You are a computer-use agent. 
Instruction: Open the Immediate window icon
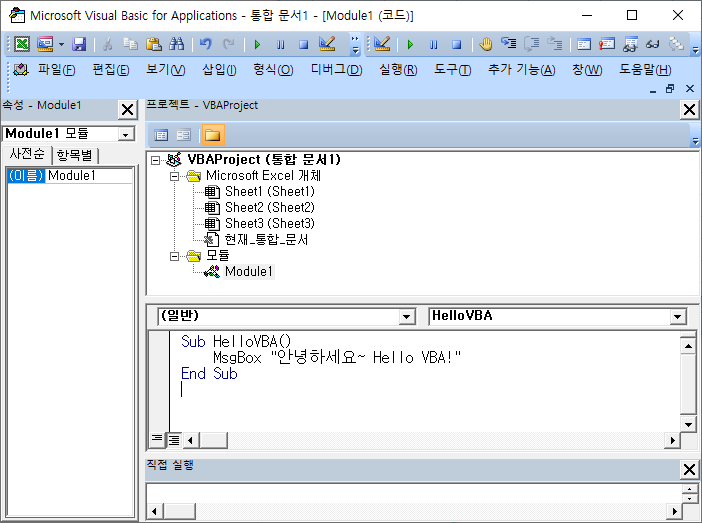point(607,44)
